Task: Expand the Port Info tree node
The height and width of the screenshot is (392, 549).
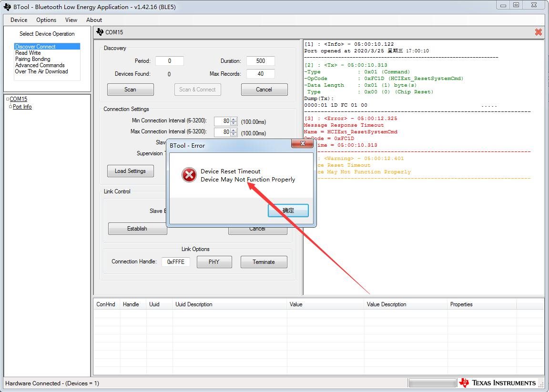Action: (x=10, y=106)
